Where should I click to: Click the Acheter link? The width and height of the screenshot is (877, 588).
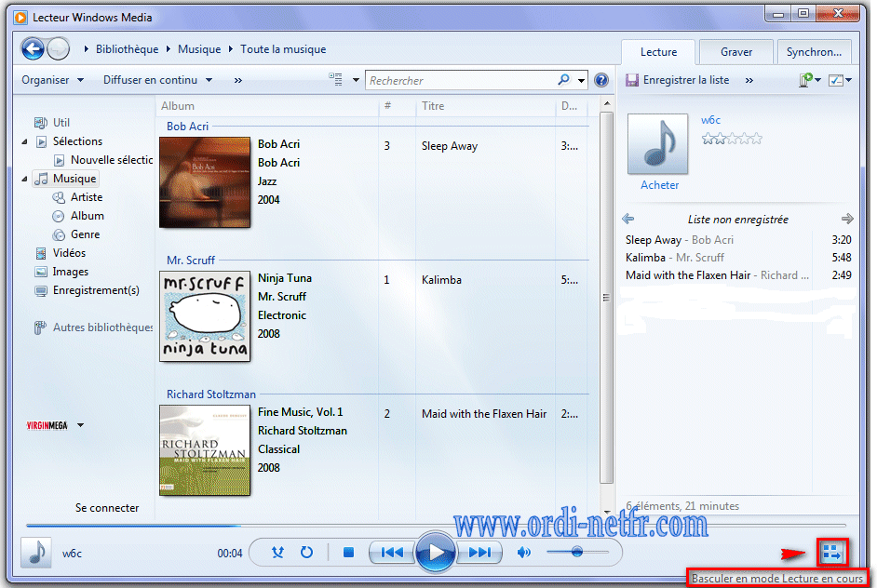tap(659, 185)
